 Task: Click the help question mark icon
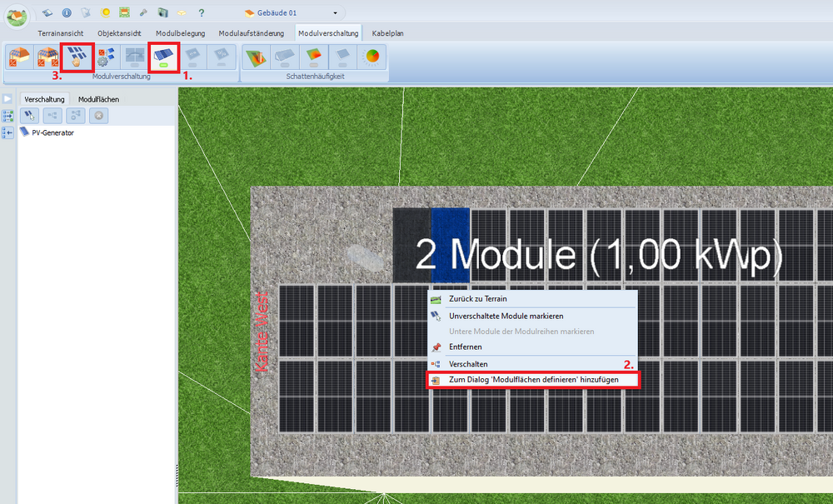[x=201, y=13]
